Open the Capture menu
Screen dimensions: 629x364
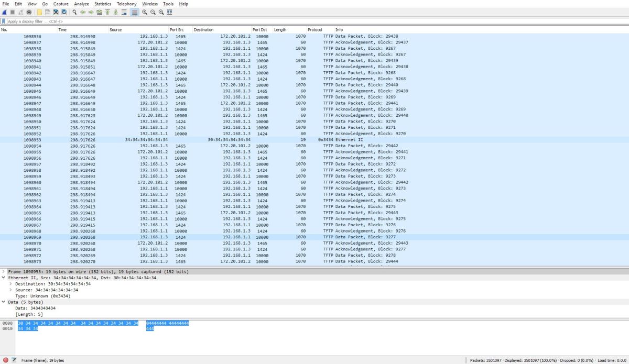61,4
